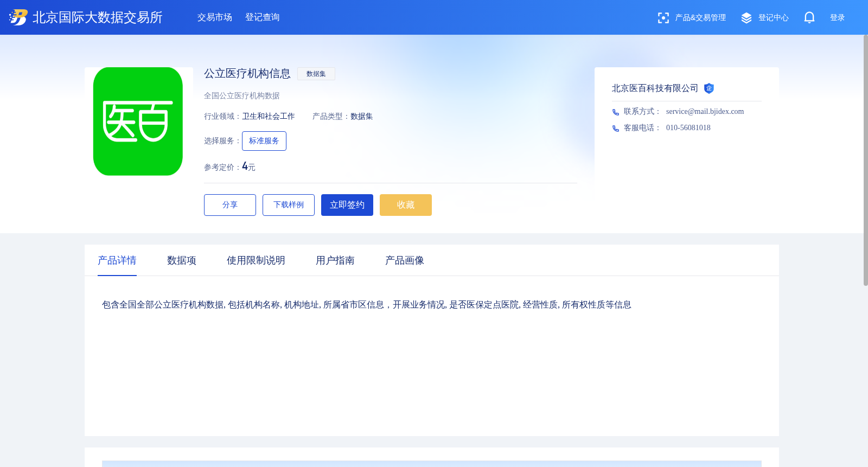Screen dimensions: 868x467
Task: Click the enterprise verified shield badge
Action: (709, 88)
